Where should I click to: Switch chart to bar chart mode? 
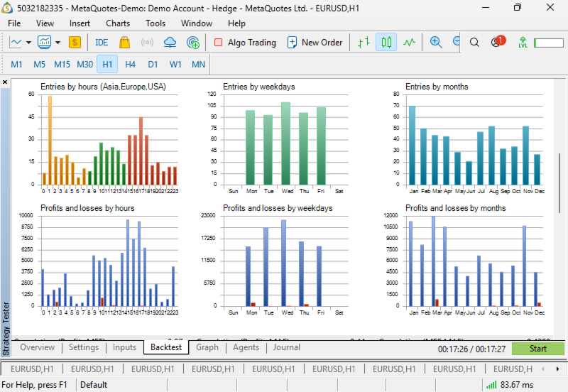(x=364, y=43)
